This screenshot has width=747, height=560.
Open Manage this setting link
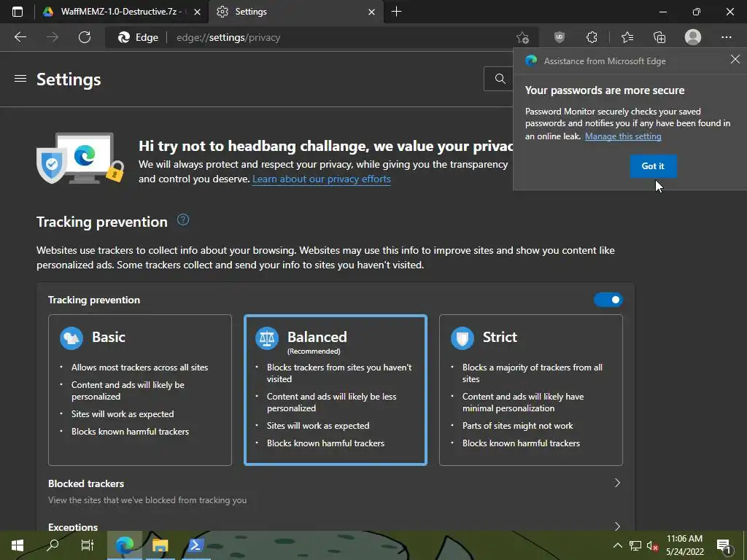point(623,136)
